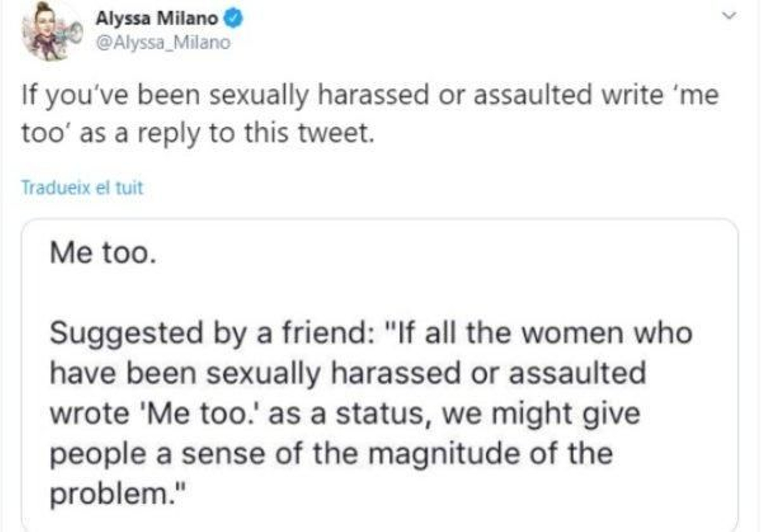
Task: Click the card line 'have been sexually harassed or assaulted'
Action: (x=348, y=372)
